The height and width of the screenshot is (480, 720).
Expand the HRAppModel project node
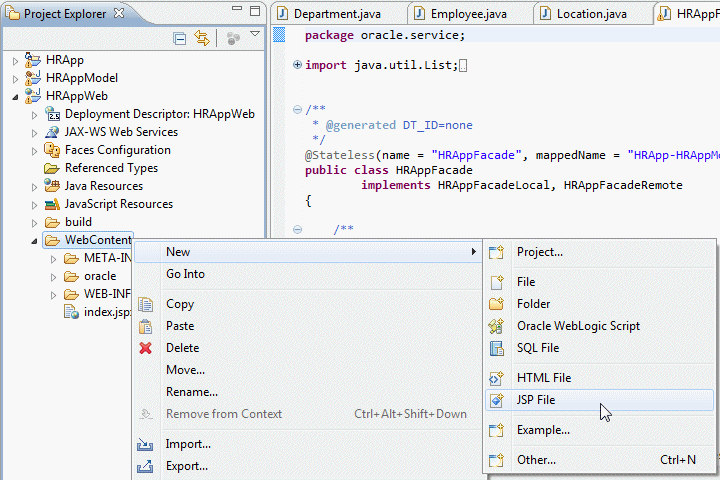[x=15, y=78]
